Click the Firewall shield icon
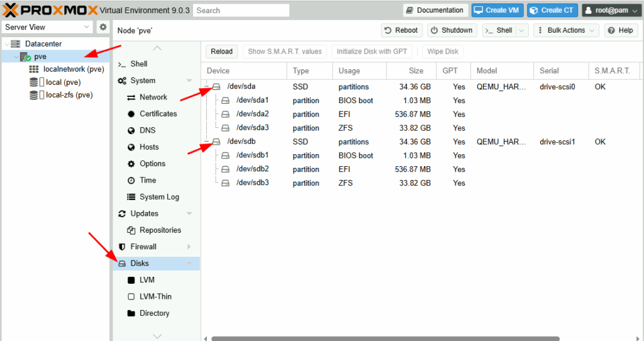 tap(122, 247)
